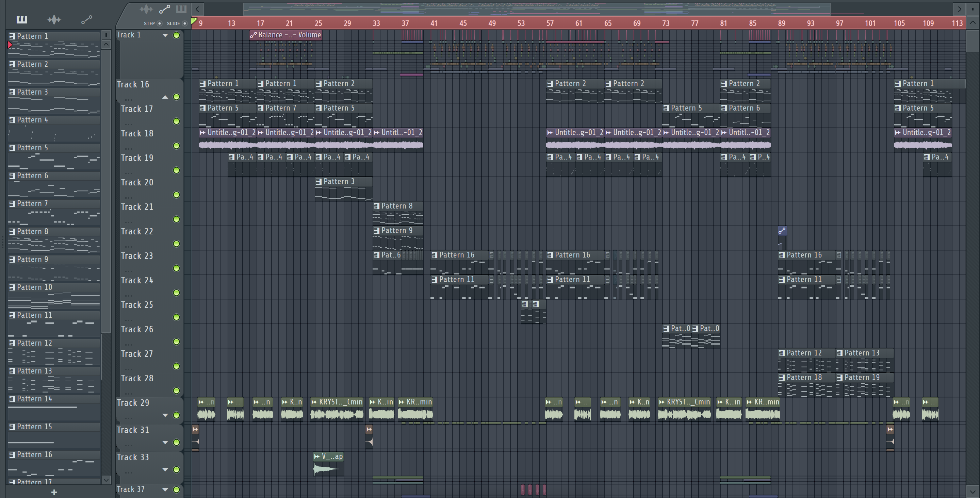Mute Track 21 with its green light
Screen dimensions: 980x498
177,219
